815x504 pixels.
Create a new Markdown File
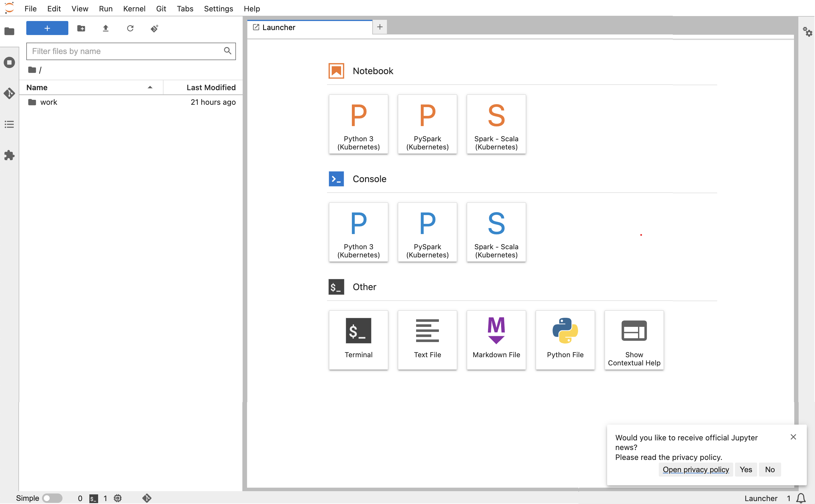click(x=496, y=339)
